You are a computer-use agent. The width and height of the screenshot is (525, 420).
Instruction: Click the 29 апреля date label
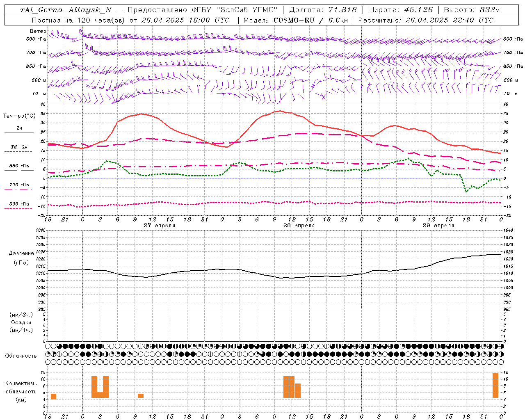(438, 225)
